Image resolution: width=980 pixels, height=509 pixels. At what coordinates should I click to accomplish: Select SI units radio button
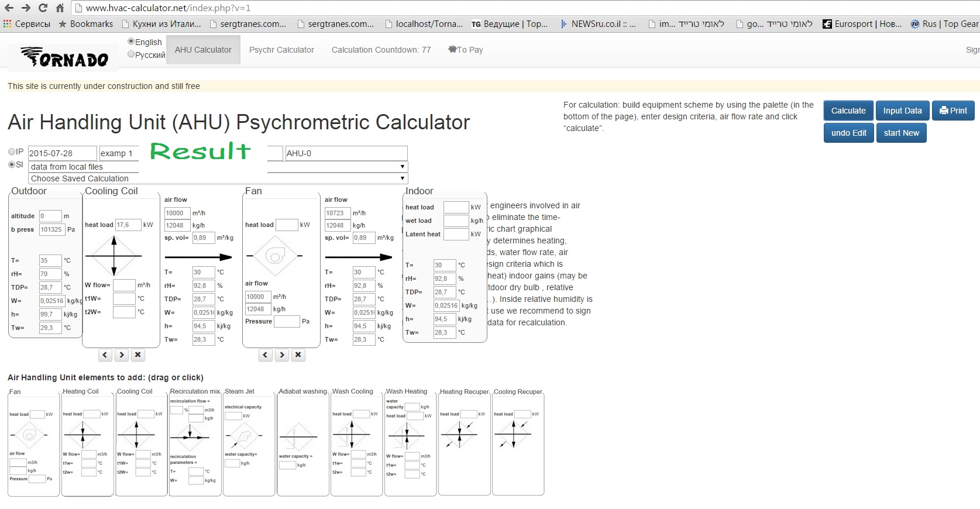(x=12, y=164)
